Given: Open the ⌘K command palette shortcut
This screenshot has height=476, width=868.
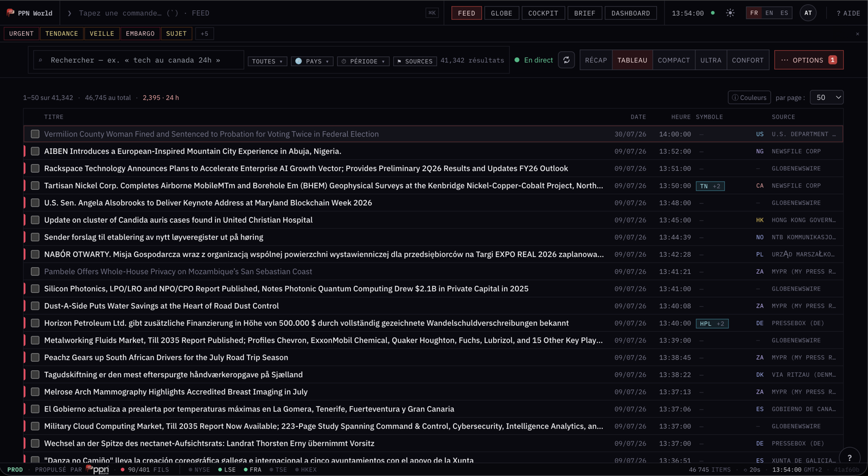Looking at the screenshot, I should pos(432,13).
